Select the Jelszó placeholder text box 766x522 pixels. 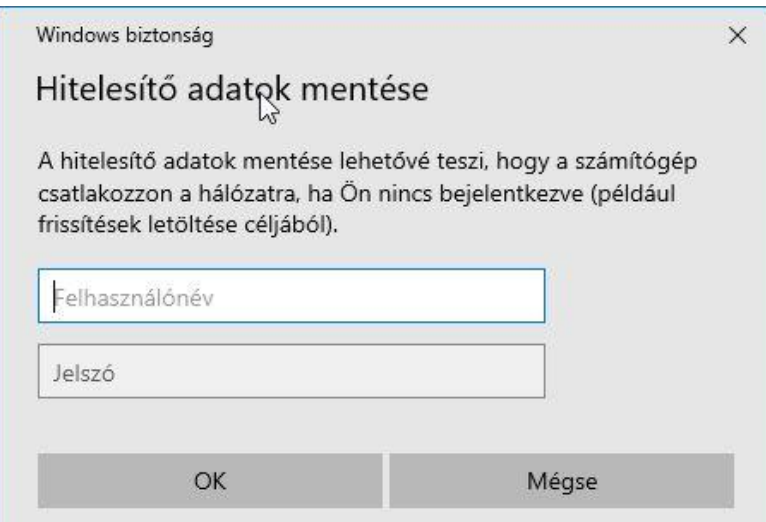click(292, 371)
